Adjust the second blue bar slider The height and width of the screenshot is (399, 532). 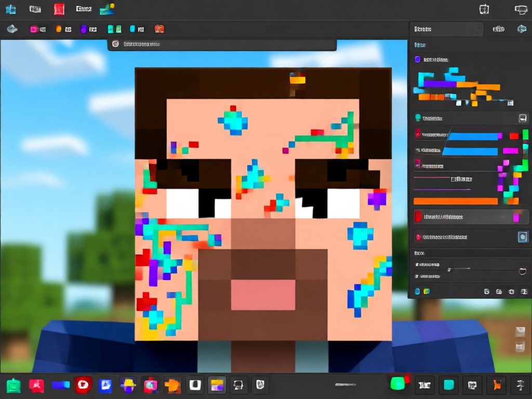point(470,151)
